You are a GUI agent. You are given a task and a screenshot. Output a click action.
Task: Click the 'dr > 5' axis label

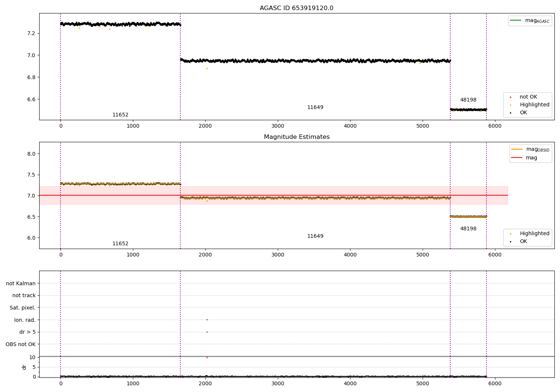(28, 332)
